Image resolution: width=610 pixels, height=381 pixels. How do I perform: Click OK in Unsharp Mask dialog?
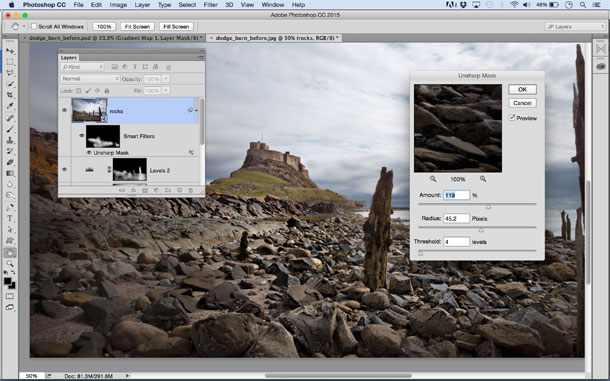(x=522, y=90)
